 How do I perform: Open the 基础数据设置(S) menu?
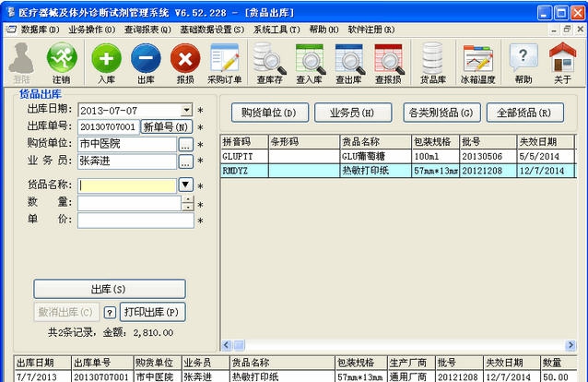coord(212,30)
